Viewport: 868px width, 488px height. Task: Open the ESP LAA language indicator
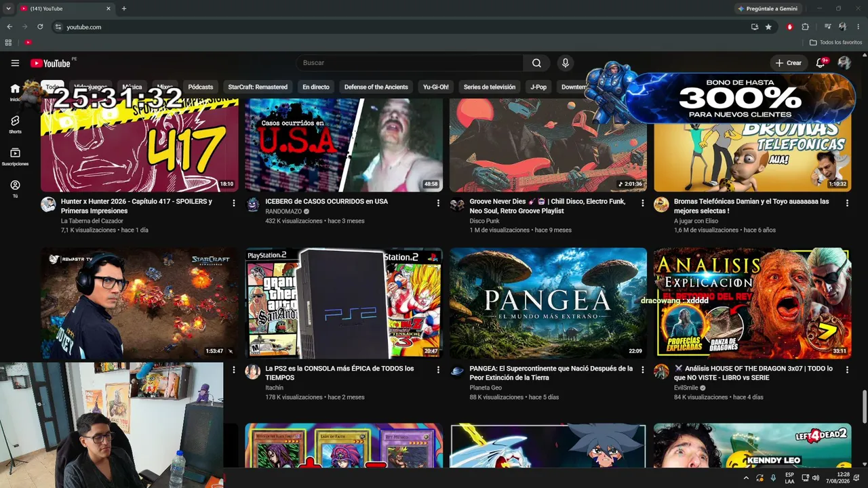789,478
